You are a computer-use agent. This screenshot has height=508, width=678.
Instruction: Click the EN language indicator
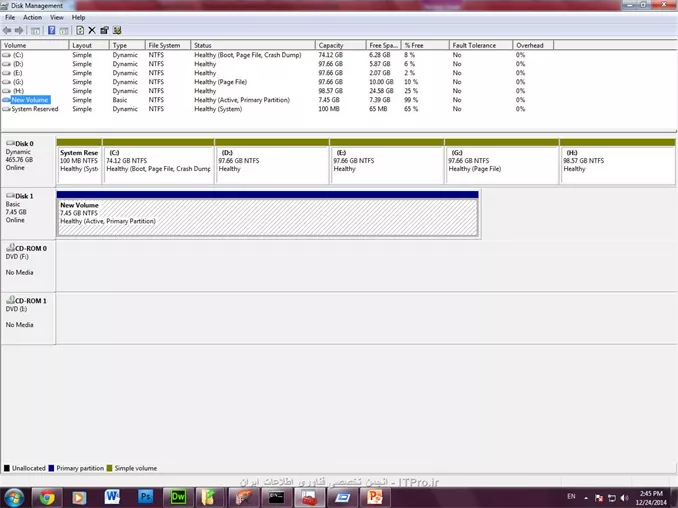571,496
